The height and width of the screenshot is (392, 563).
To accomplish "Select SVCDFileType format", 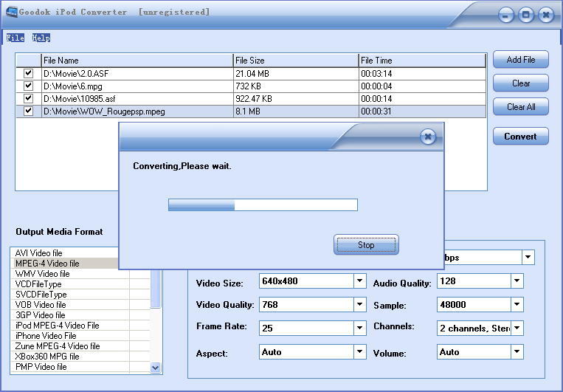I will click(69, 295).
